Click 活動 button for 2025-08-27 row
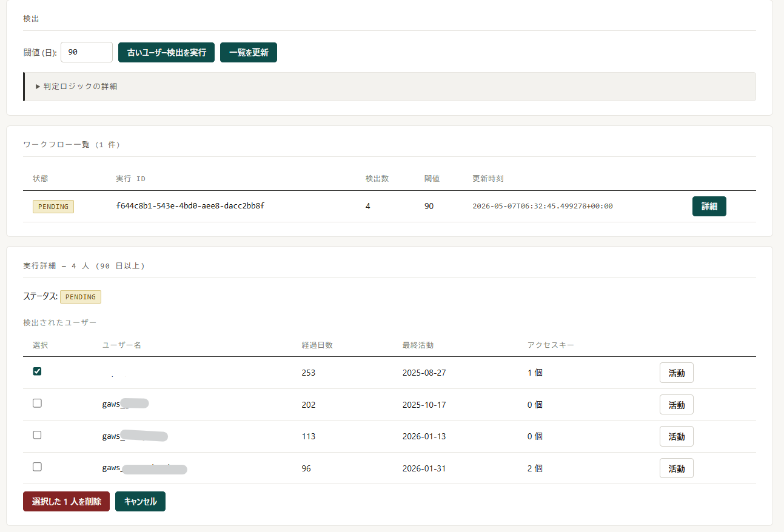 (676, 373)
